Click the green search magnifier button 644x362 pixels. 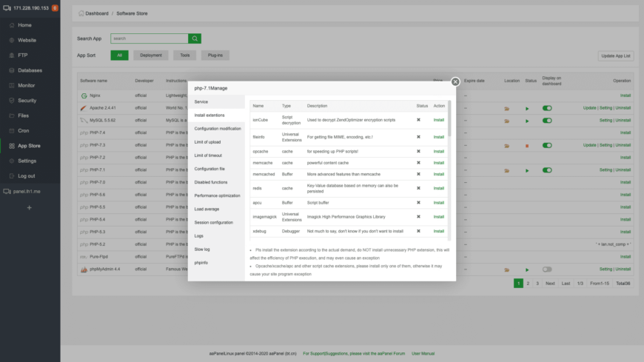coord(195,38)
